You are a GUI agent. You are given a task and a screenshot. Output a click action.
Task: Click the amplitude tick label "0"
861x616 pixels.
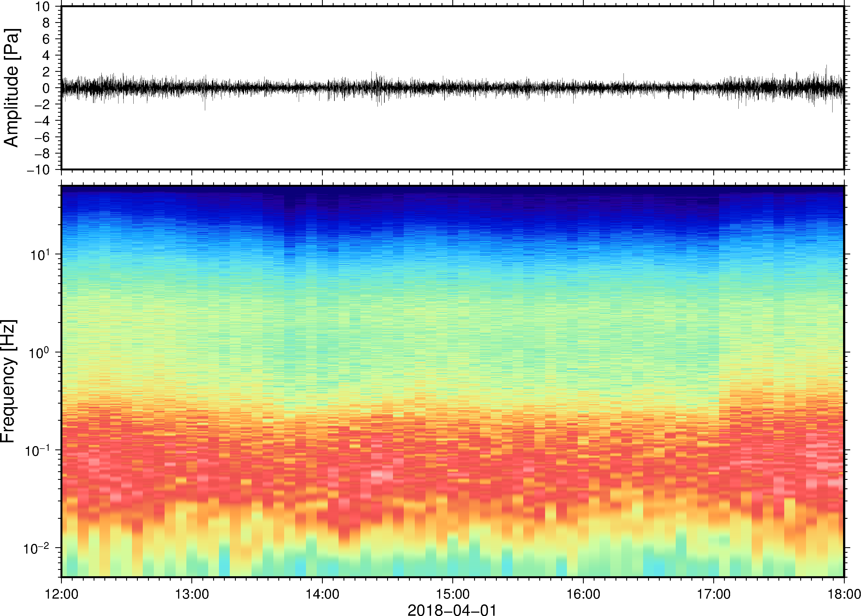[46, 88]
